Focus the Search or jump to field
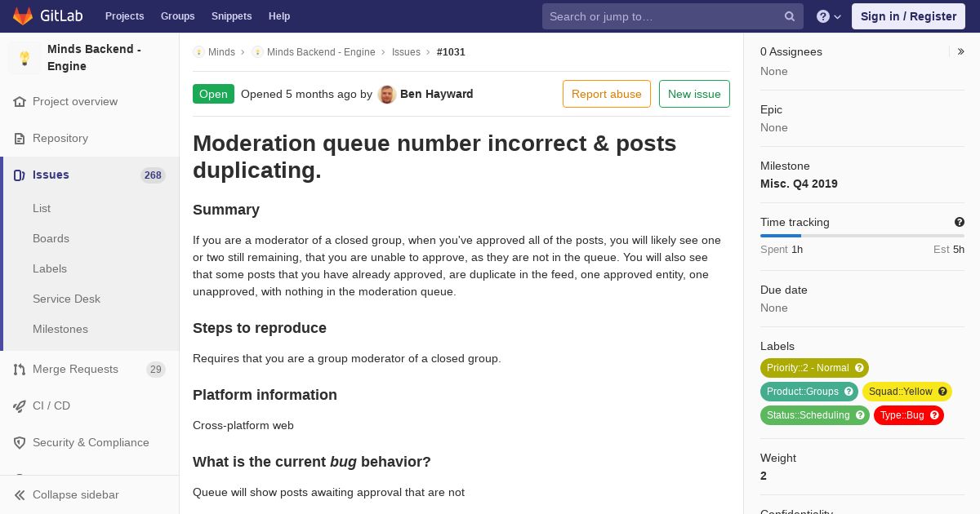 [673, 16]
